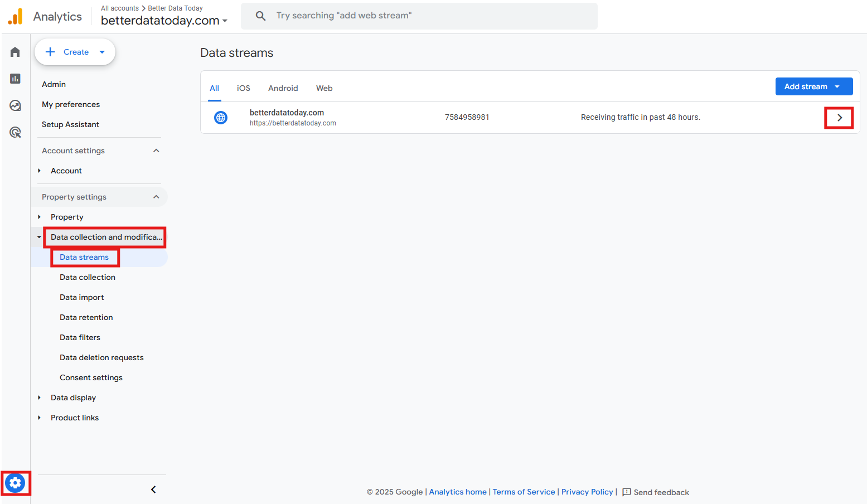The image size is (867, 504).
Task: Click Send feedback text
Action: coord(661,492)
